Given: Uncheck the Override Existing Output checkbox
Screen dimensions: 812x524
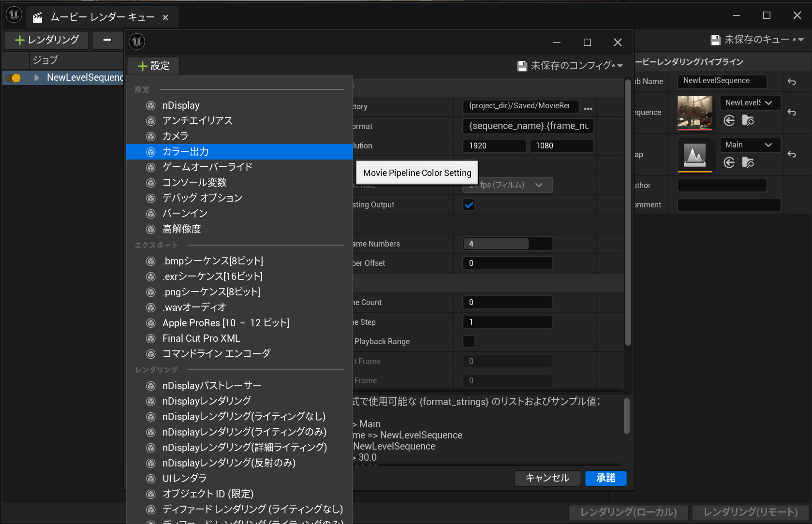Looking at the screenshot, I should coord(469,205).
